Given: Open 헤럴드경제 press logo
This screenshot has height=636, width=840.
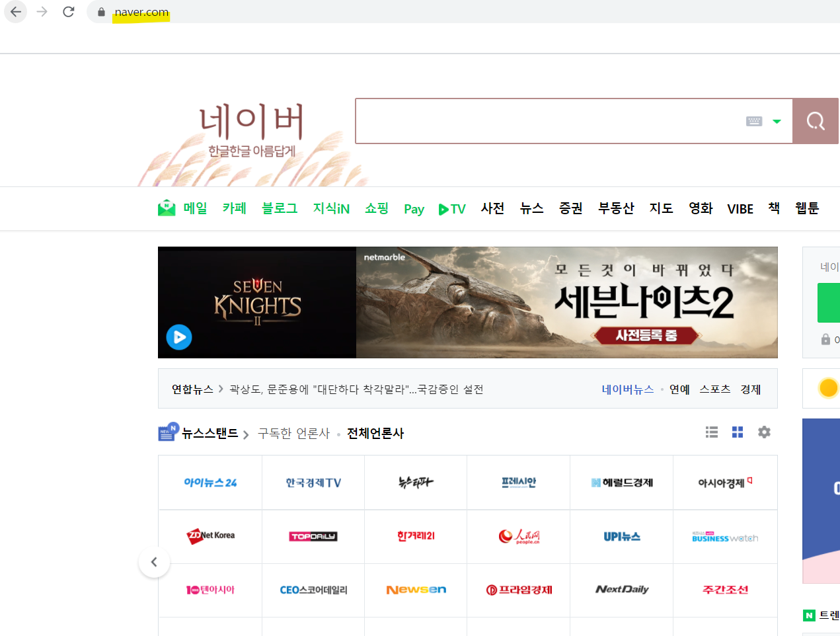Looking at the screenshot, I should click(622, 483).
